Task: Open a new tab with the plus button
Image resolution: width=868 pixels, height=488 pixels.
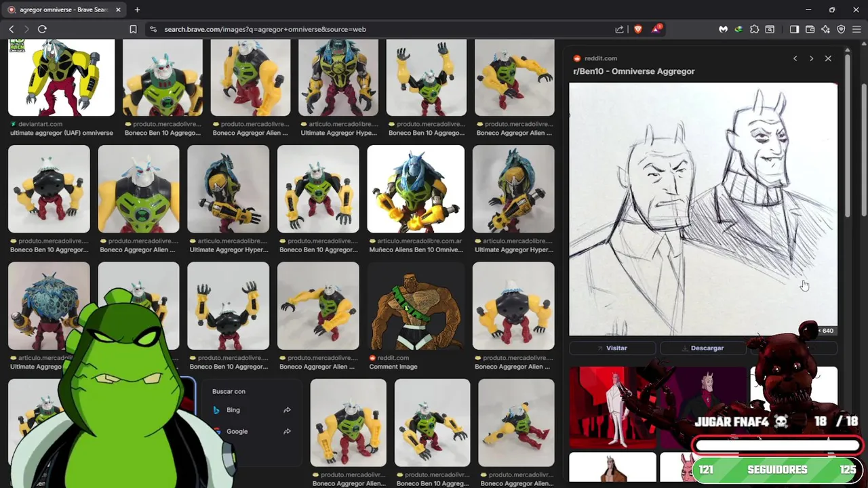Action: [x=137, y=9]
